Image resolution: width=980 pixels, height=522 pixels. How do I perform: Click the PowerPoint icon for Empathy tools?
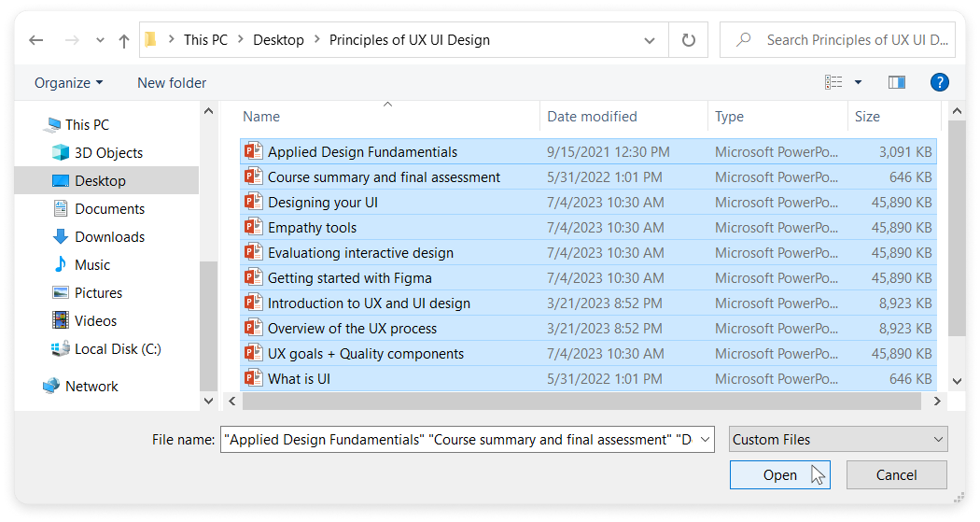[x=253, y=228]
